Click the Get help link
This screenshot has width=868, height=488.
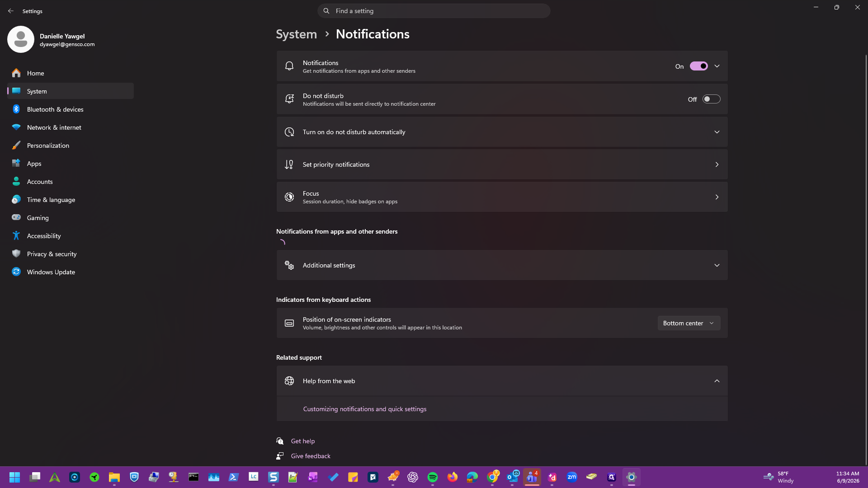[x=303, y=441]
